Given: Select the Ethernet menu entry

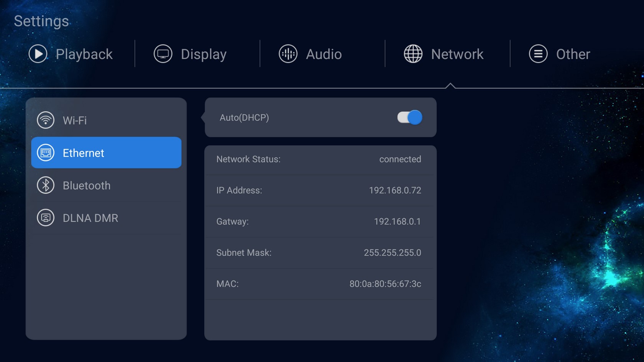Looking at the screenshot, I should [106, 152].
